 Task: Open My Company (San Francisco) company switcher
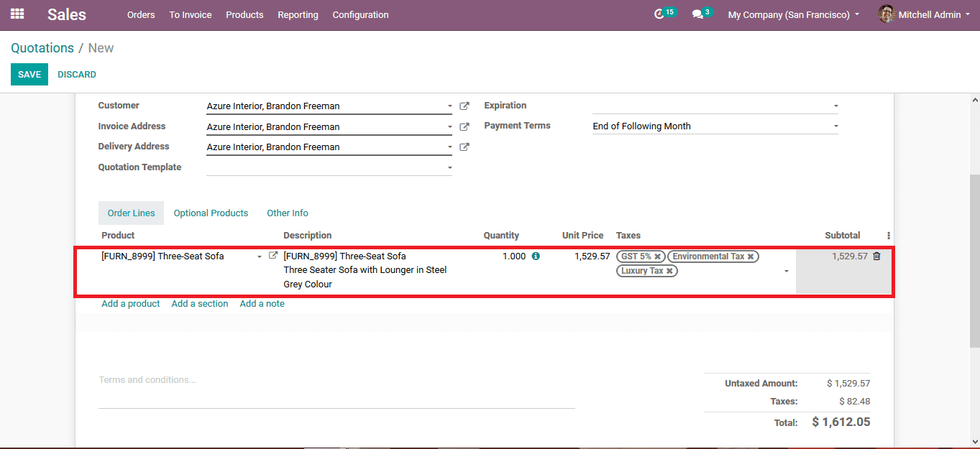coord(793,14)
